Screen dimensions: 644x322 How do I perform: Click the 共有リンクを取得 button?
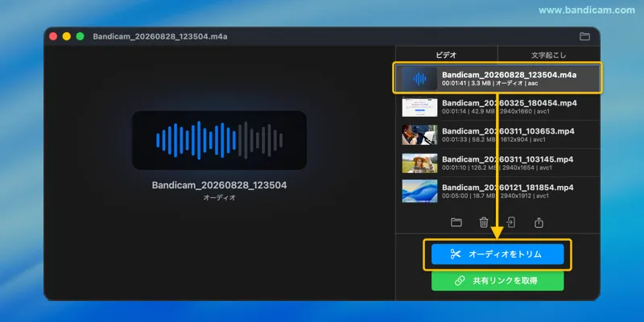[x=497, y=281]
